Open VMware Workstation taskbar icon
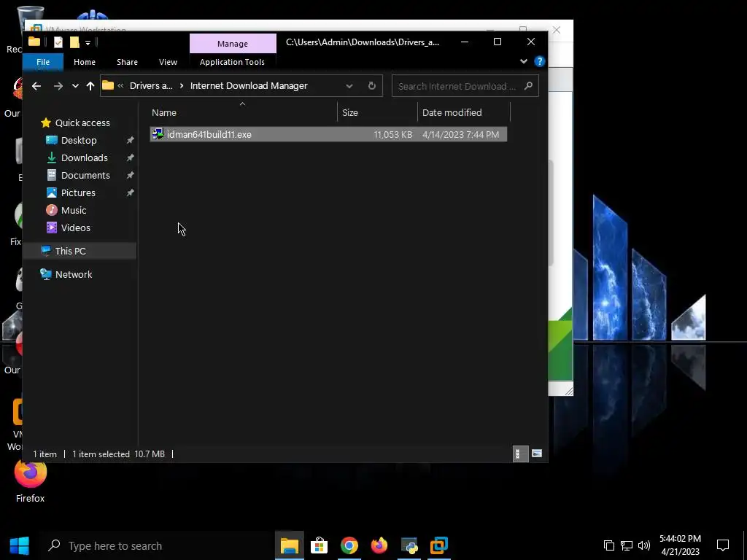This screenshot has width=747, height=560. pos(438,545)
